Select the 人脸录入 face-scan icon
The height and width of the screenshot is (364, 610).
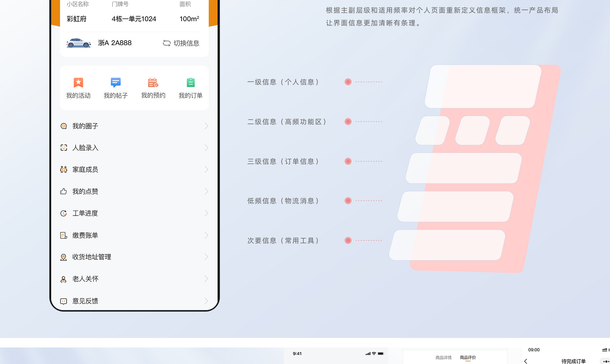click(x=64, y=148)
